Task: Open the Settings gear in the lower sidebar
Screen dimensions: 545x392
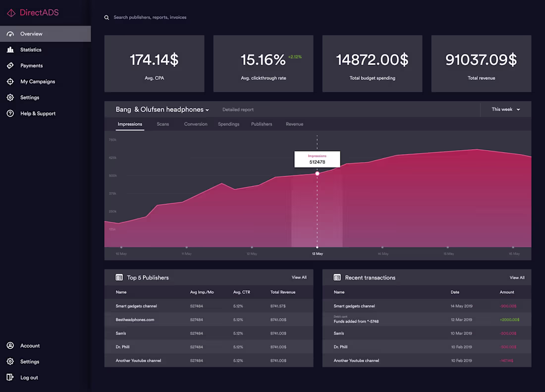Action: tap(10, 361)
